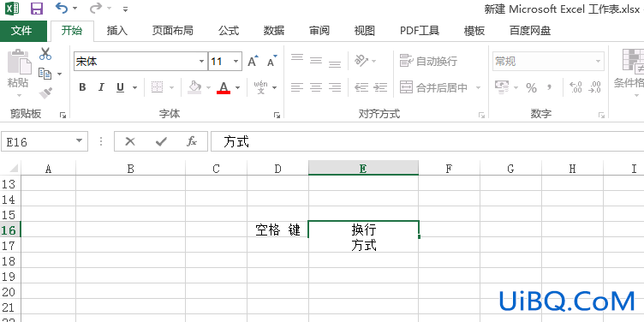Select row 16 header
644x322 pixels.
tap(10, 230)
